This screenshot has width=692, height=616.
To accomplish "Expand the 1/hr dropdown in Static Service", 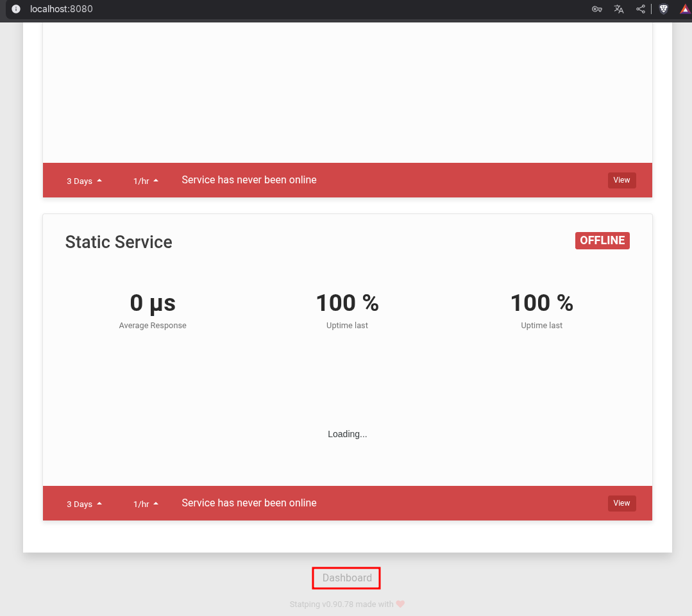I will pyautogui.click(x=146, y=504).
